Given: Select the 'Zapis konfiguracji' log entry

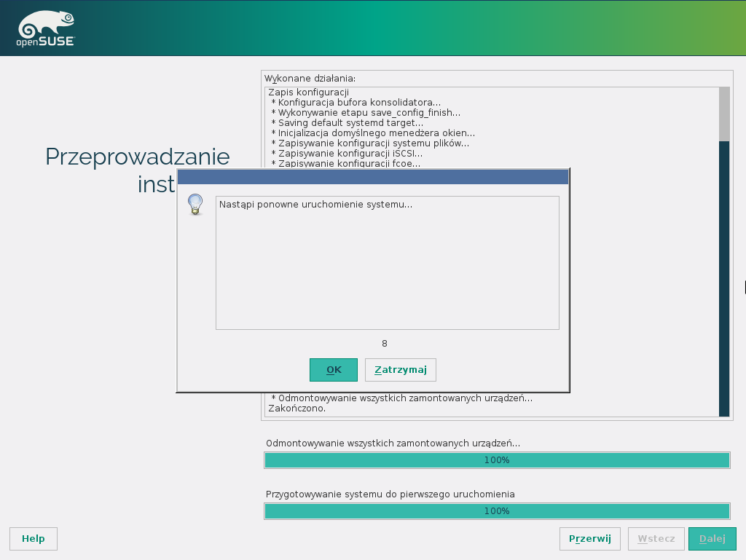Looking at the screenshot, I should pos(308,92).
